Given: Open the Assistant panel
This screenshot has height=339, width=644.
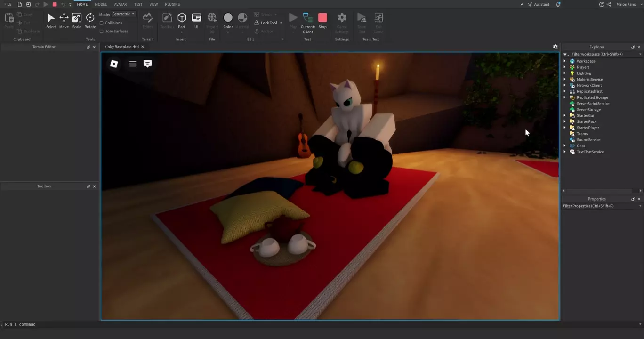Looking at the screenshot, I should [x=538, y=4].
